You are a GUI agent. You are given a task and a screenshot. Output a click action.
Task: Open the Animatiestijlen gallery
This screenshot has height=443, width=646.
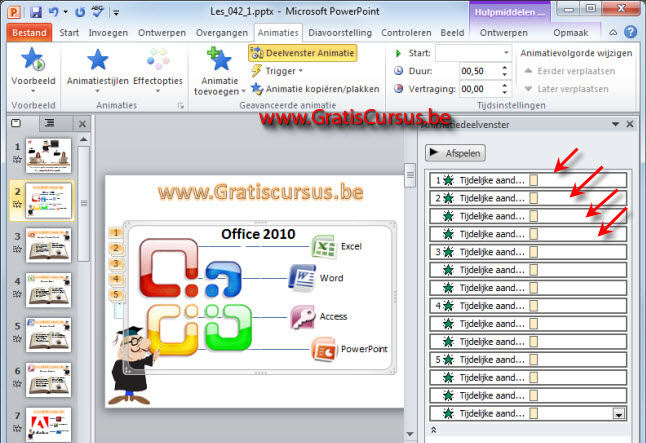98,70
